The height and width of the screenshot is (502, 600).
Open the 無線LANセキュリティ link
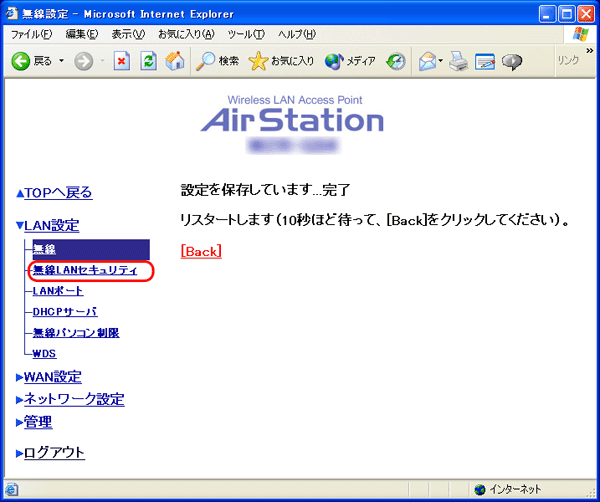pyautogui.click(x=85, y=270)
